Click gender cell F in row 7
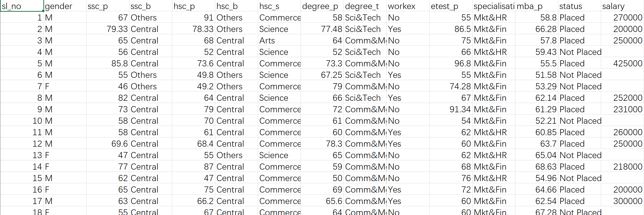Screen dimensions: 644x215 [x=65, y=86]
